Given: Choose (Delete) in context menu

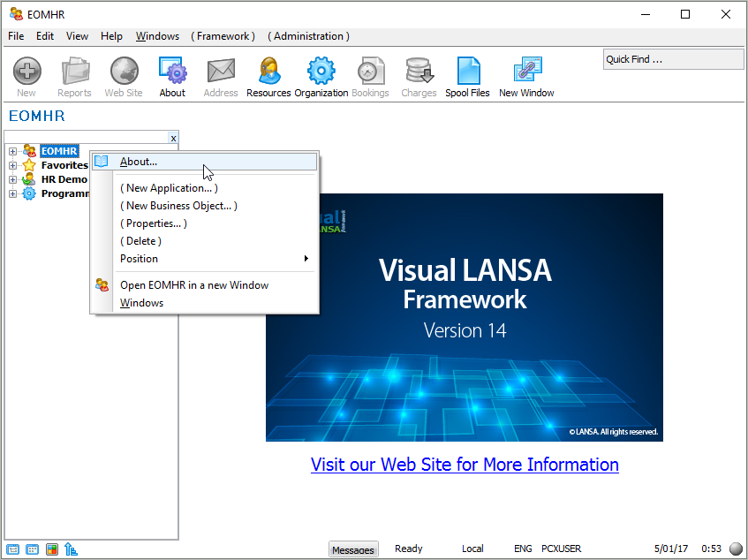Looking at the screenshot, I should click(x=205, y=241).
